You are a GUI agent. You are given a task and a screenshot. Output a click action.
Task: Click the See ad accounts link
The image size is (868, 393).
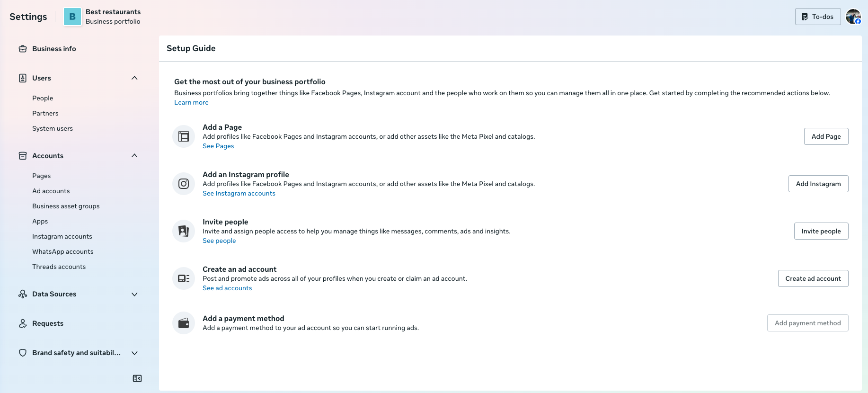coord(227,288)
